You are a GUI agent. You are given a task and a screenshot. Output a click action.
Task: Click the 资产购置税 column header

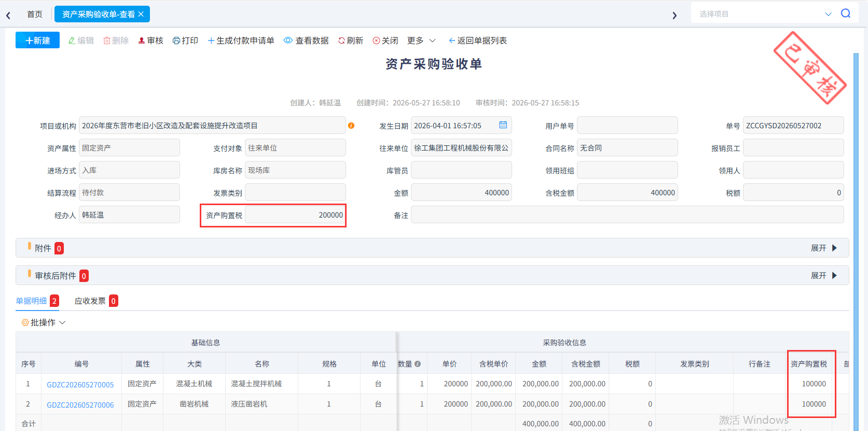tap(809, 364)
